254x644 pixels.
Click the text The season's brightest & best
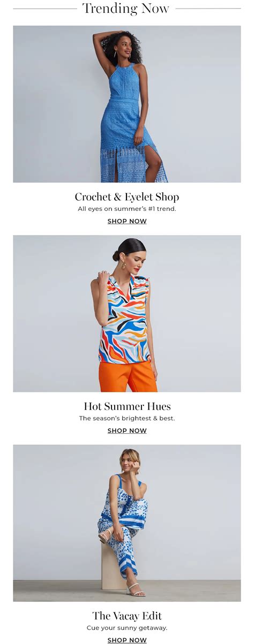tap(127, 418)
